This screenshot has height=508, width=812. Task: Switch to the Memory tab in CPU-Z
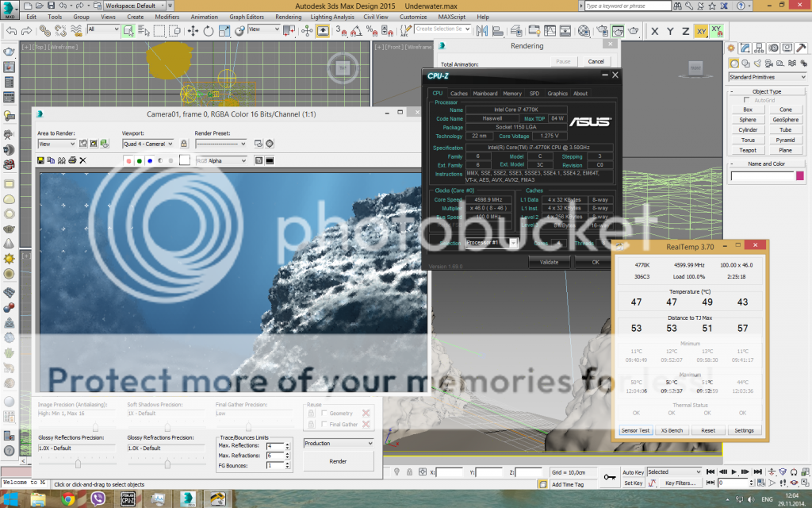point(512,94)
